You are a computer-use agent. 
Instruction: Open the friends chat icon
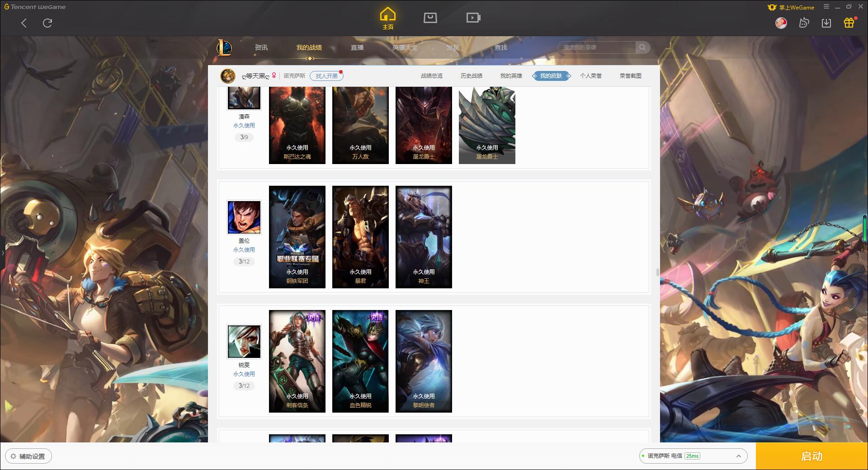pyautogui.click(x=804, y=23)
